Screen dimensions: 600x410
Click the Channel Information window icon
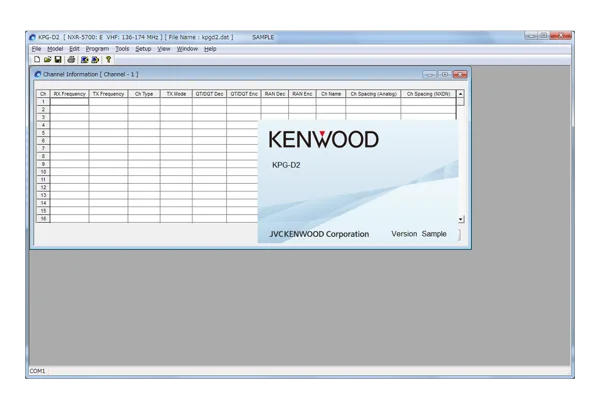coord(38,74)
